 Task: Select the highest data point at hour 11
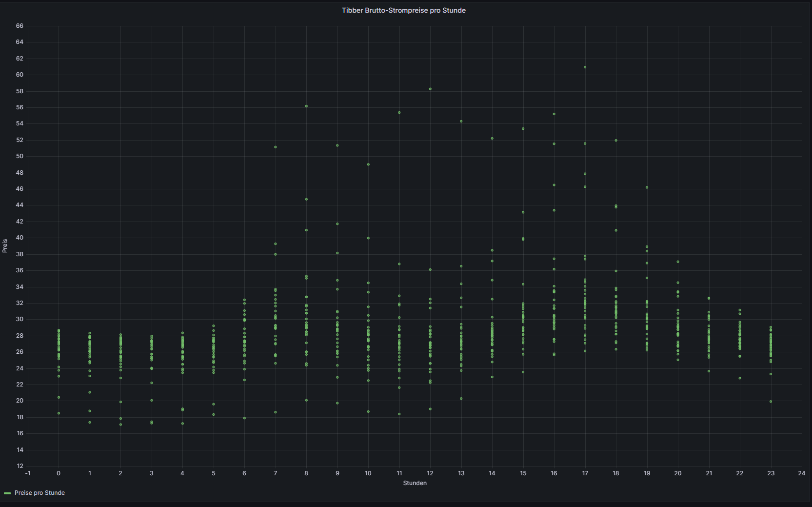[x=399, y=113]
